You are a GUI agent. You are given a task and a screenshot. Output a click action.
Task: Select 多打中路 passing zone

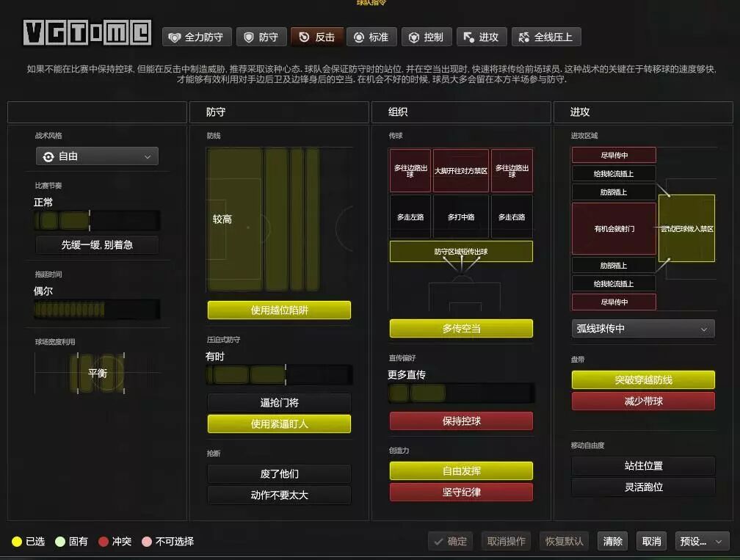tap(460, 217)
